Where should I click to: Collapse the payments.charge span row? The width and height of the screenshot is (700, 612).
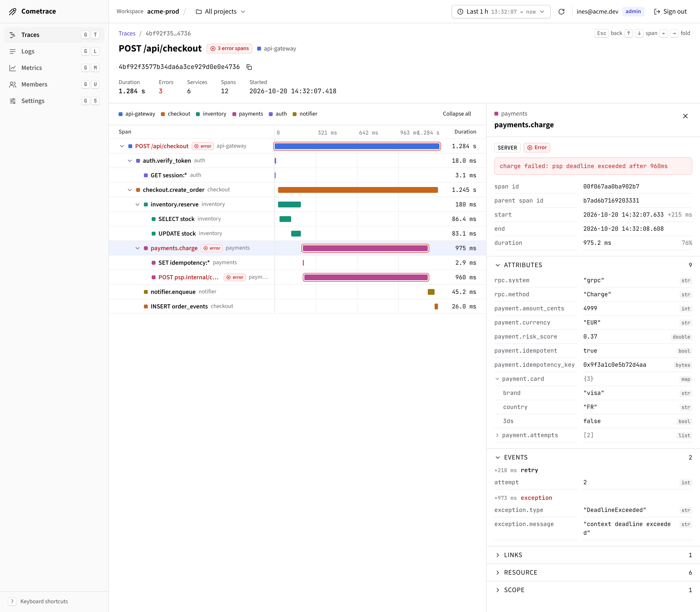(x=137, y=248)
